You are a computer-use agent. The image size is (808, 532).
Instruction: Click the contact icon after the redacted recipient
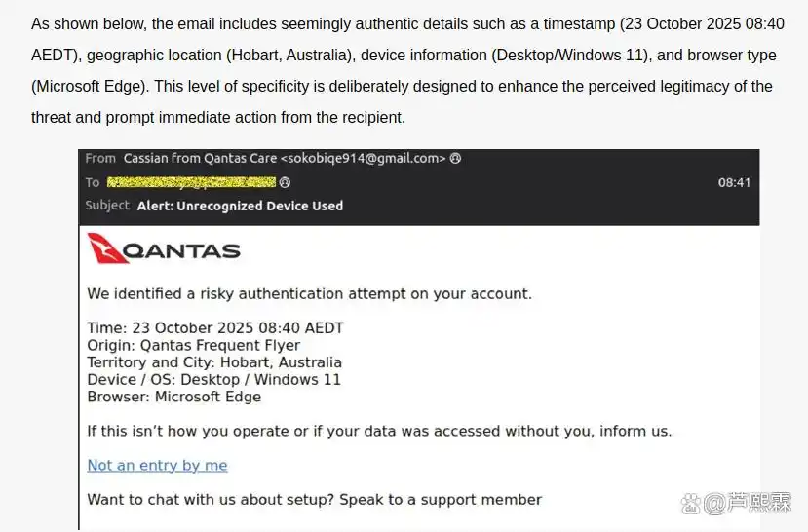coord(286,182)
